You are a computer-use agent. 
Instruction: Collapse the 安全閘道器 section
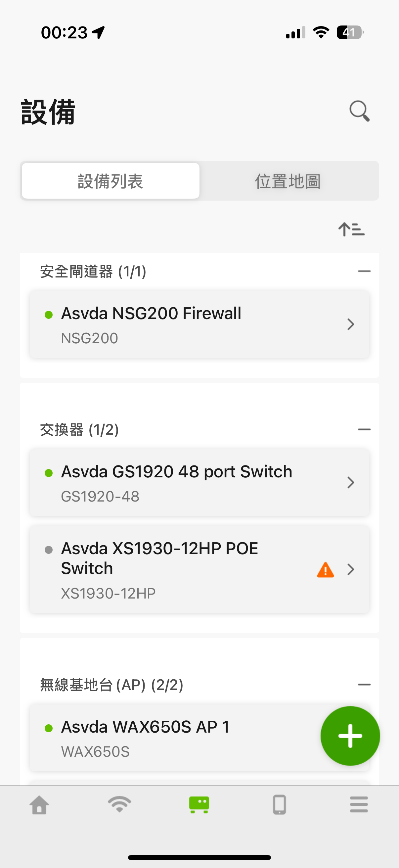click(364, 271)
